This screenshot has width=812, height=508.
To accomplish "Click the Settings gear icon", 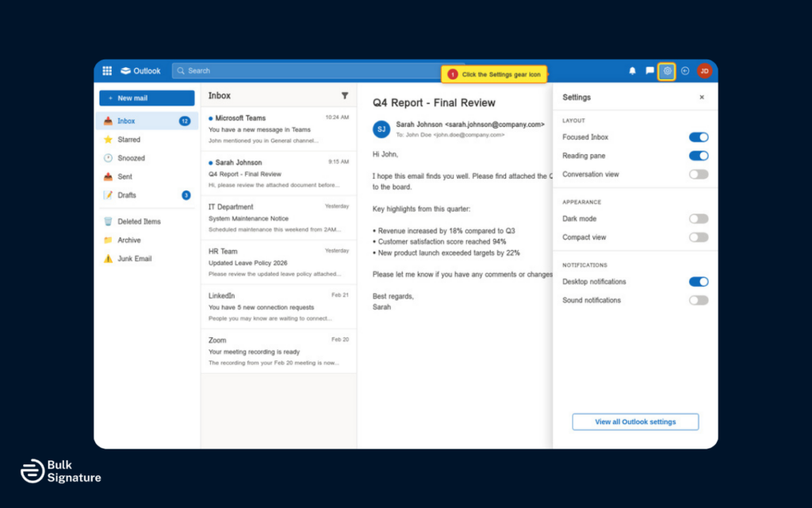I will point(666,71).
